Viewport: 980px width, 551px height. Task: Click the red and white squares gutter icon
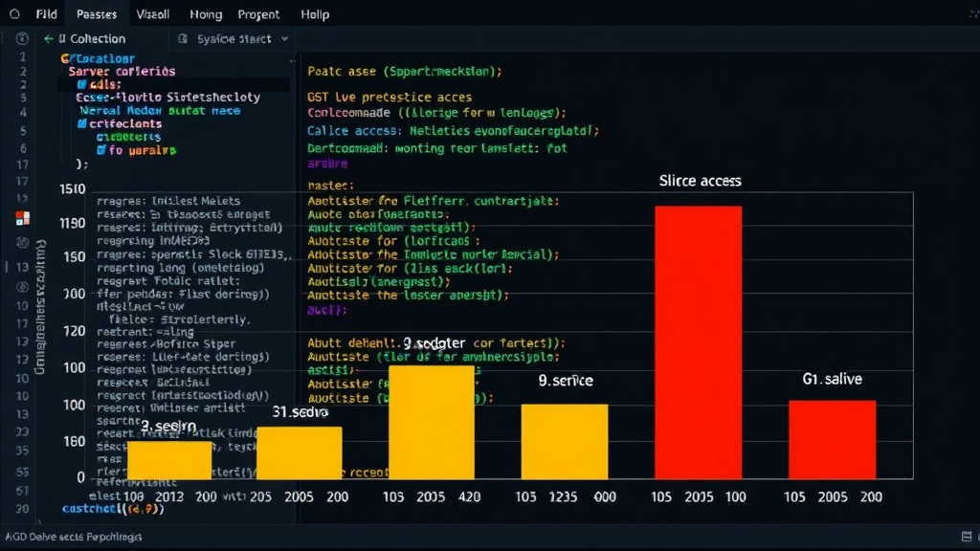click(x=23, y=218)
